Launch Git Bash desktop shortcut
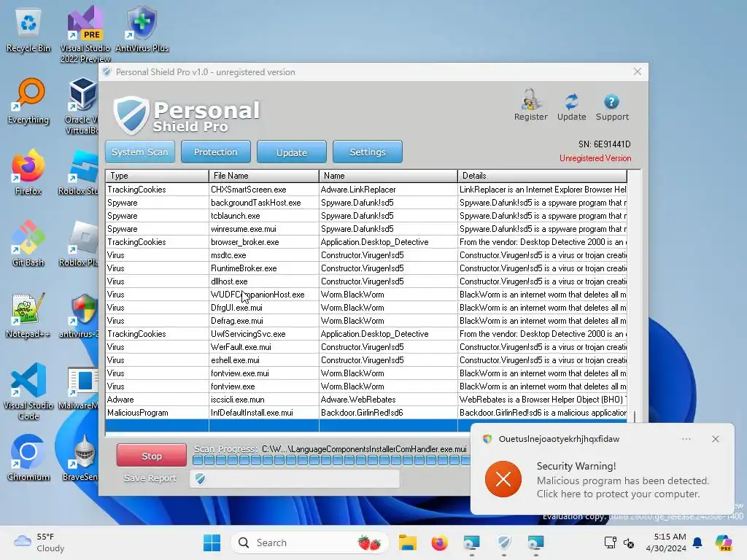Screen dimensions: 747x560 (x=28, y=244)
